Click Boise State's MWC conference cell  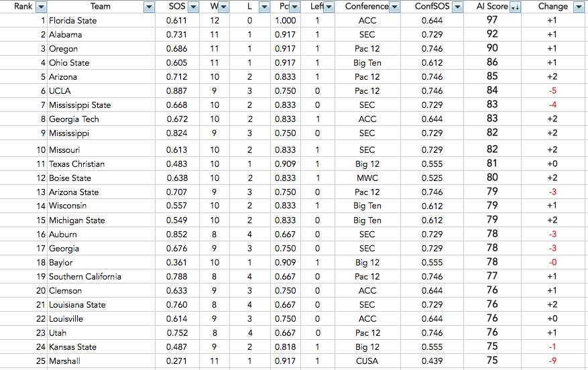click(x=367, y=178)
